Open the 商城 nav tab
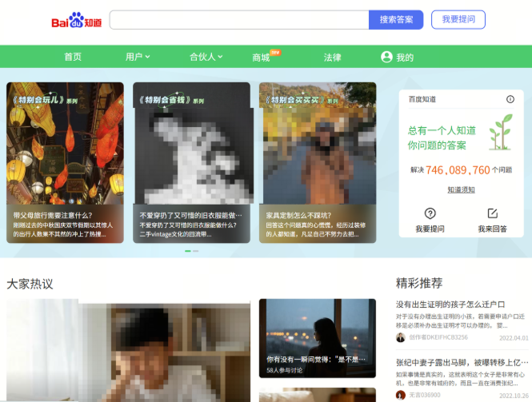This screenshot has width=532, height=402. point(261,58)
